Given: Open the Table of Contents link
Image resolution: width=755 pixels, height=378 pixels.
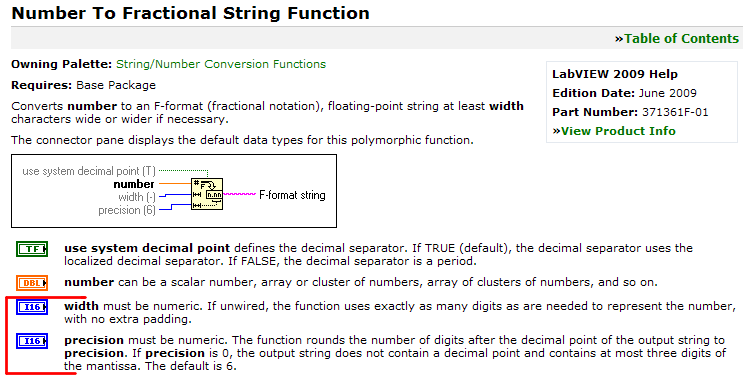Looking at the screenshot, I should click(x=677, y=39).
